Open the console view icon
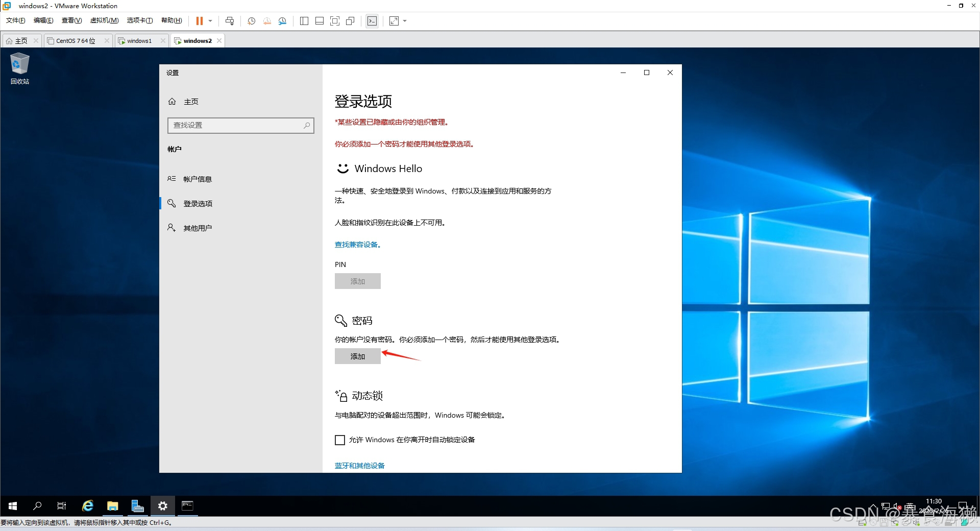Viewport: 980px width, 531px height. pyautogui.click(x=372, y=21)
